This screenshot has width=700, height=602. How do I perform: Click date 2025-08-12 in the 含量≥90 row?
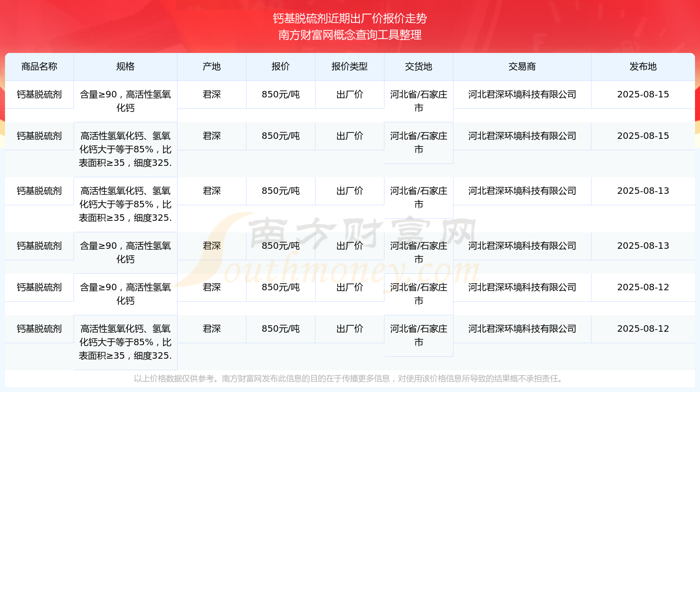click(643, 287)
